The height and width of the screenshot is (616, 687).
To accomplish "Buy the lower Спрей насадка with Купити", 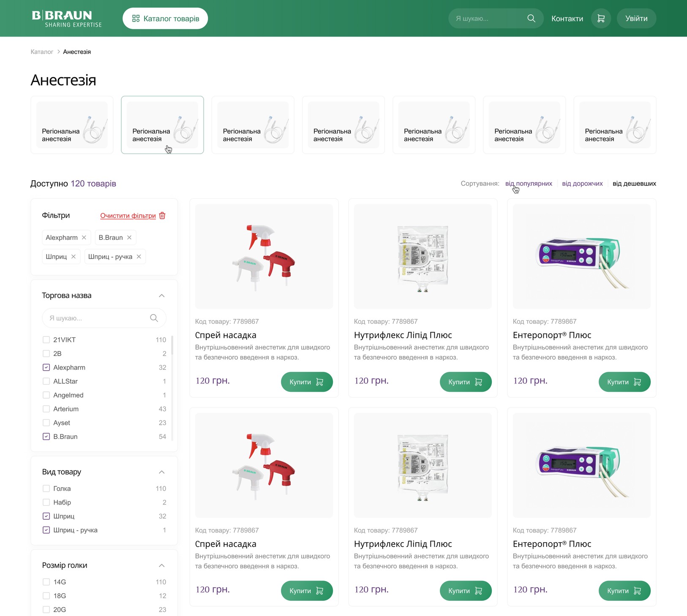I will click(x=307, y=591).
